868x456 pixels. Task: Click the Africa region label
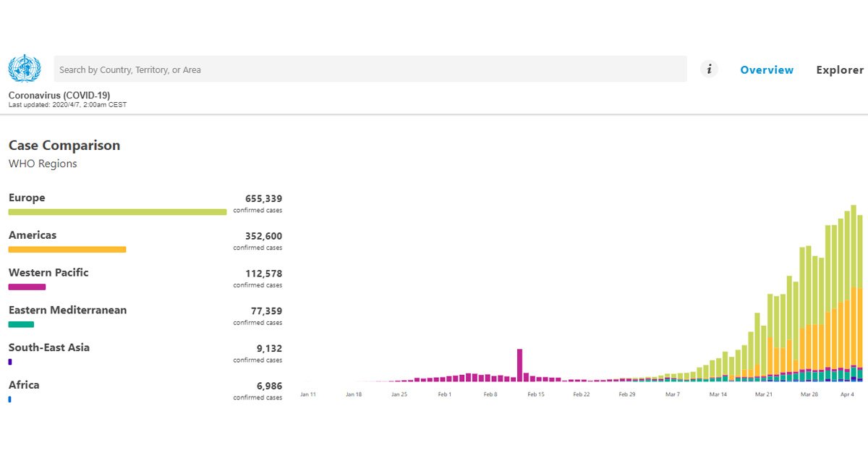[24, 385]
